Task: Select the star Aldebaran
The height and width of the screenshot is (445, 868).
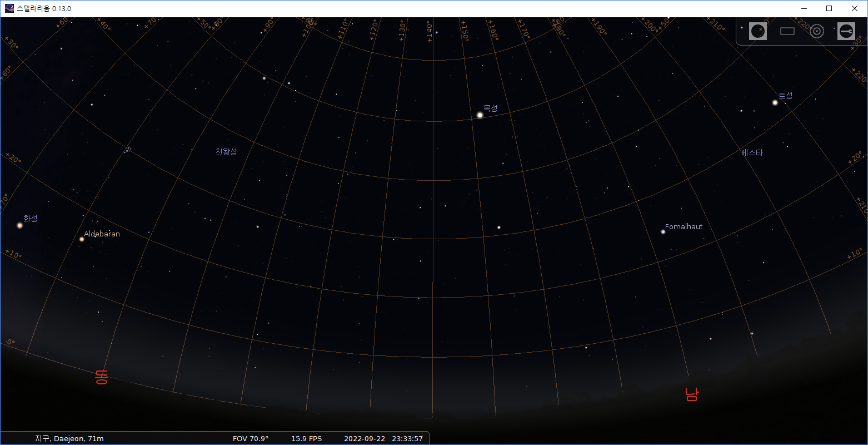Action: click(82, 239)
